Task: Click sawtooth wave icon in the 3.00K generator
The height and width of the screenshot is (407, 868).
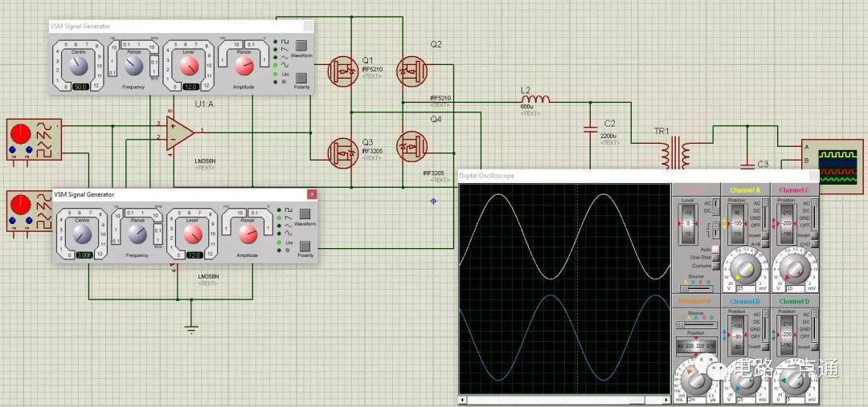Action: pos(288,218)
